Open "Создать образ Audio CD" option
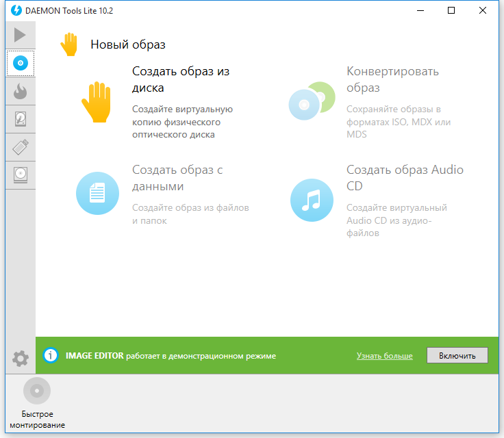 [x=404, y=178]
